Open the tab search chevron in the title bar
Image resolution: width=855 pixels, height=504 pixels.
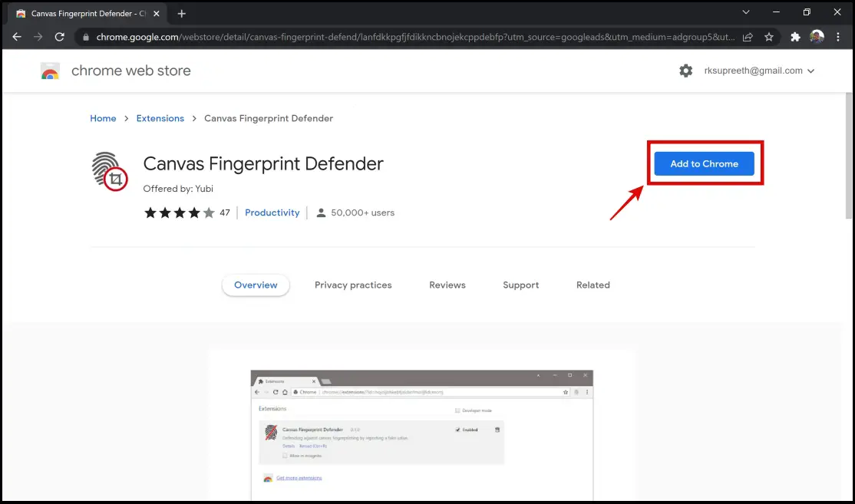tap(746, 12)
